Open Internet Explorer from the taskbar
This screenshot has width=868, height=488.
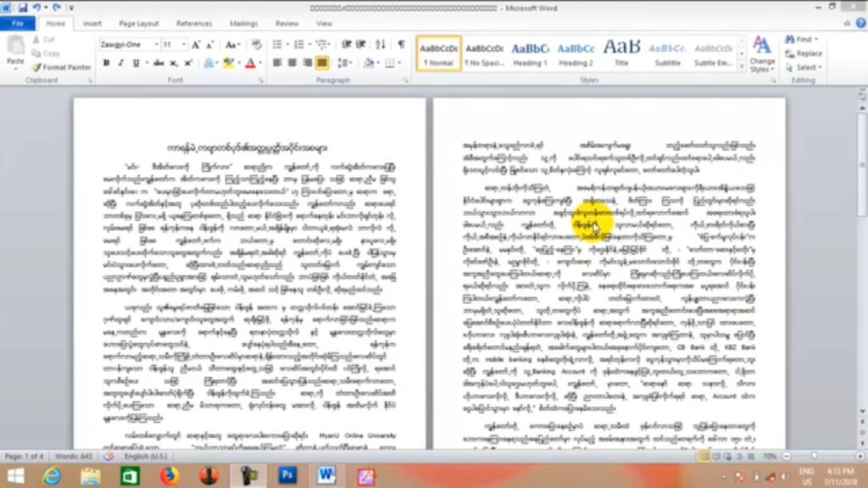52,475
